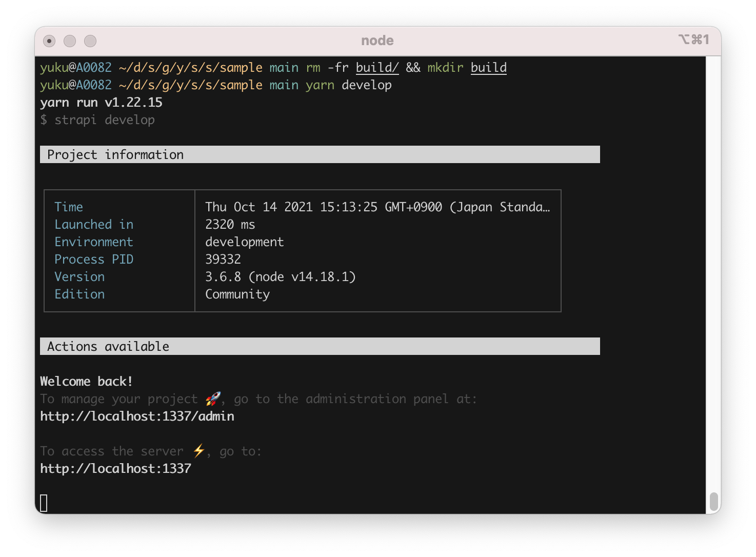The image size is (756, 557).
Task: Click the 'yarn' command in the second prompt
Action: click(x=320, y=85)
